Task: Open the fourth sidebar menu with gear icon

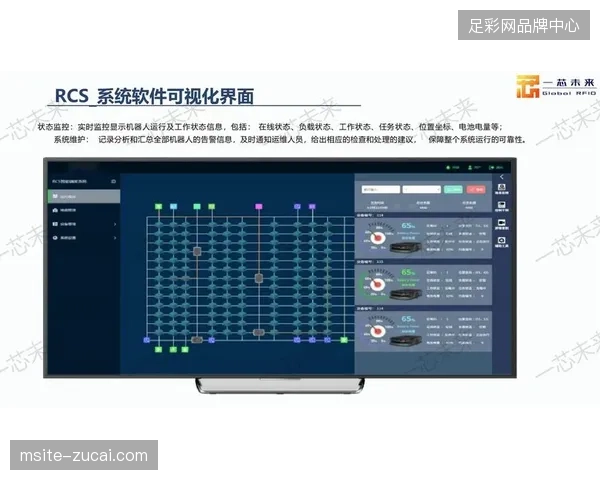Action: tap(84, 238)
